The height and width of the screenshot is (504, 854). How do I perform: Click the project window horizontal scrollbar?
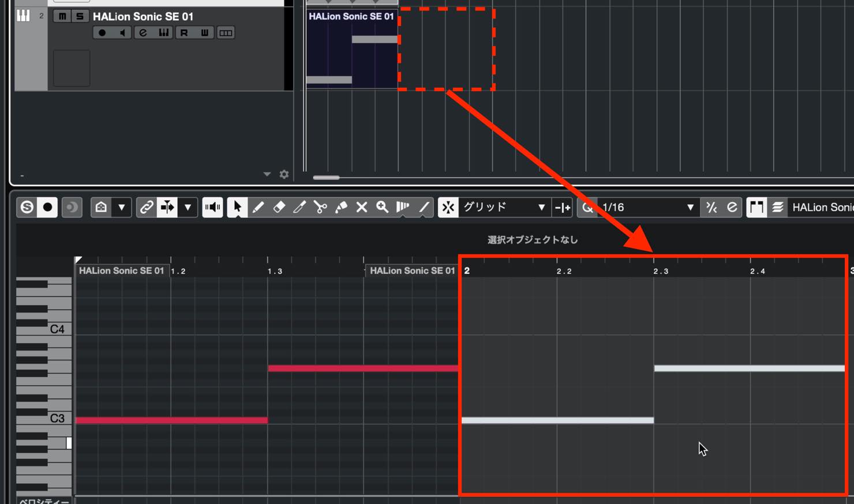[327, 178]
